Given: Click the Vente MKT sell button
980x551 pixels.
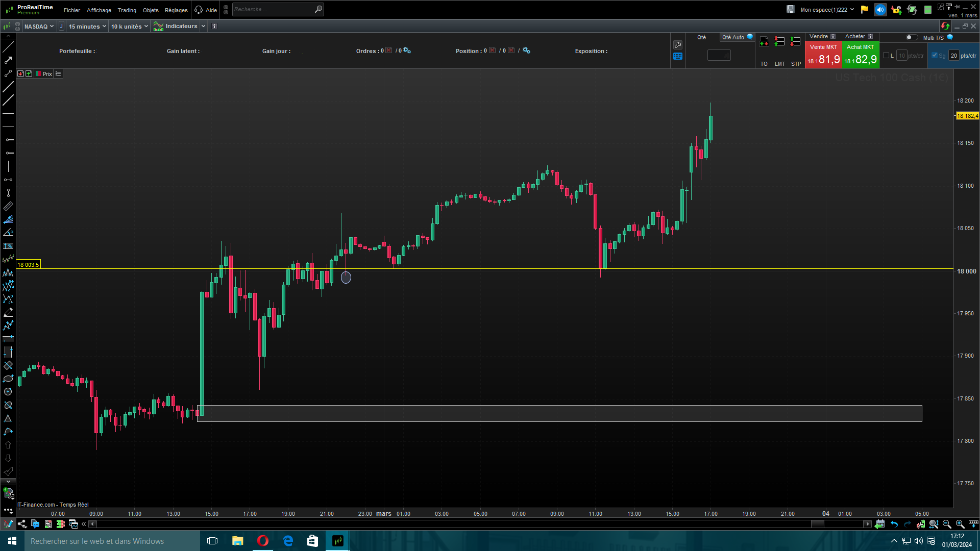Looking at the screenshot, I should pos(823,55).
